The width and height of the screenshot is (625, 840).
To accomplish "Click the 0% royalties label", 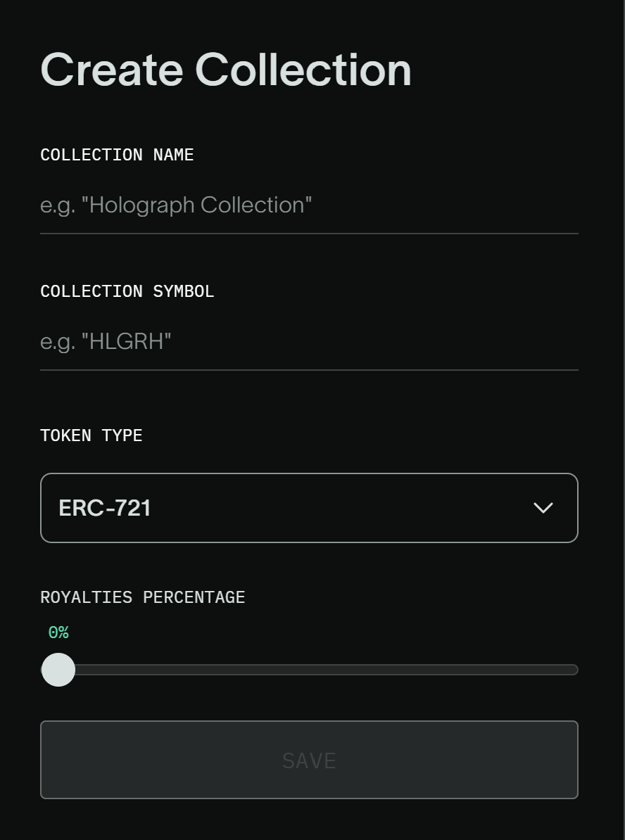I will (x=58, y=632).
